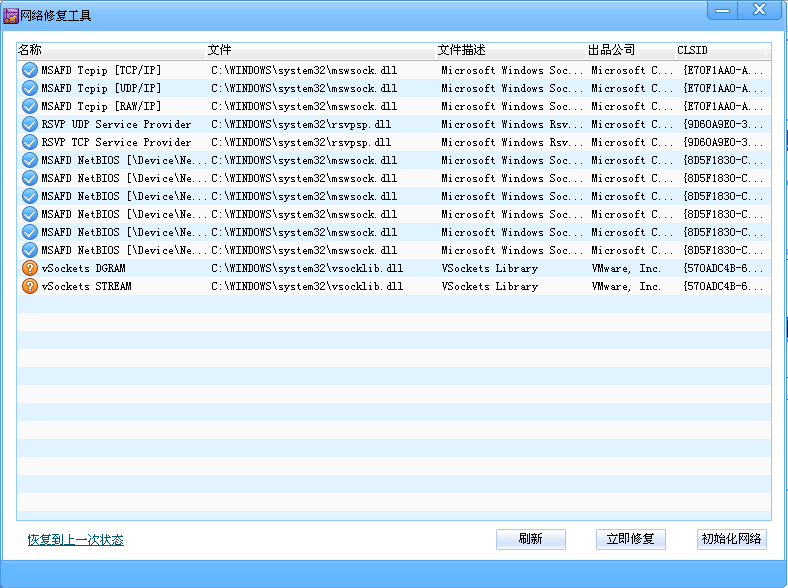Click the 刷新 button
Viewport: 788px width, 588px height.
[x=531, y=539]
